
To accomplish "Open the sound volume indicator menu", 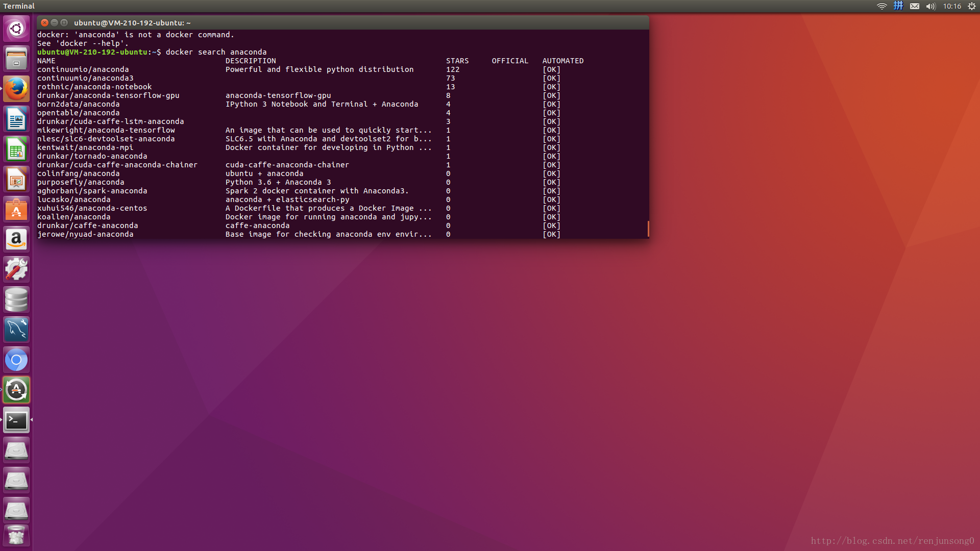I will click(930, 6).
